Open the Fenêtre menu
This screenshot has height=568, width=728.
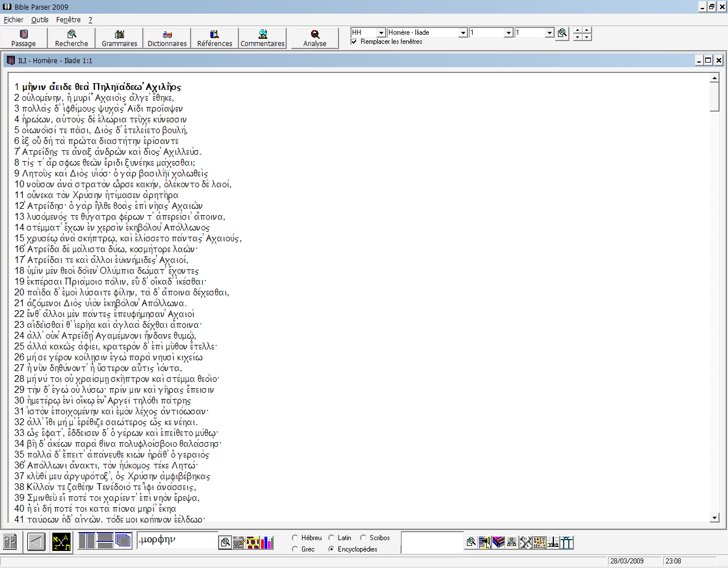[68, 20]
